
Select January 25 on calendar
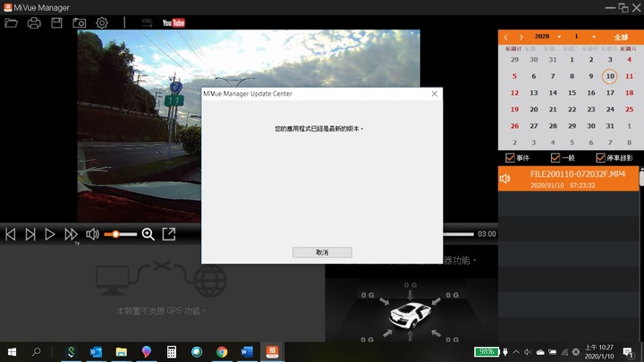(x=629, y=110)
